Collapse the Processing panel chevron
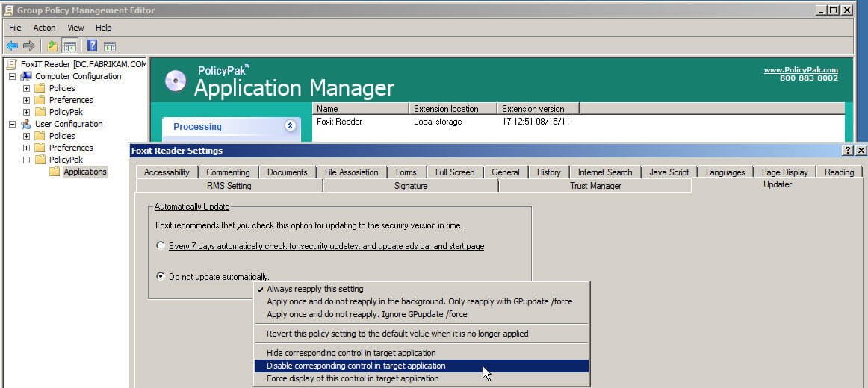868x388 pixels. (290, 126)
